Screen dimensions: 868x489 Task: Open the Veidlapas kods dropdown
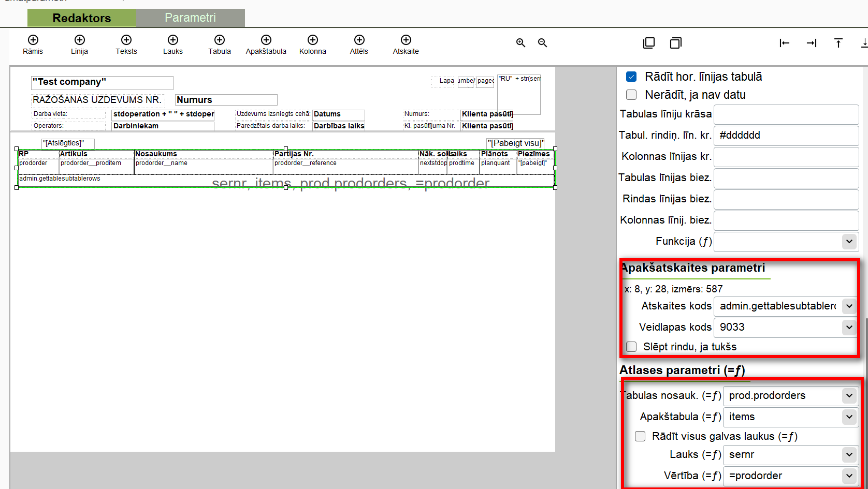tap(849, 327)
